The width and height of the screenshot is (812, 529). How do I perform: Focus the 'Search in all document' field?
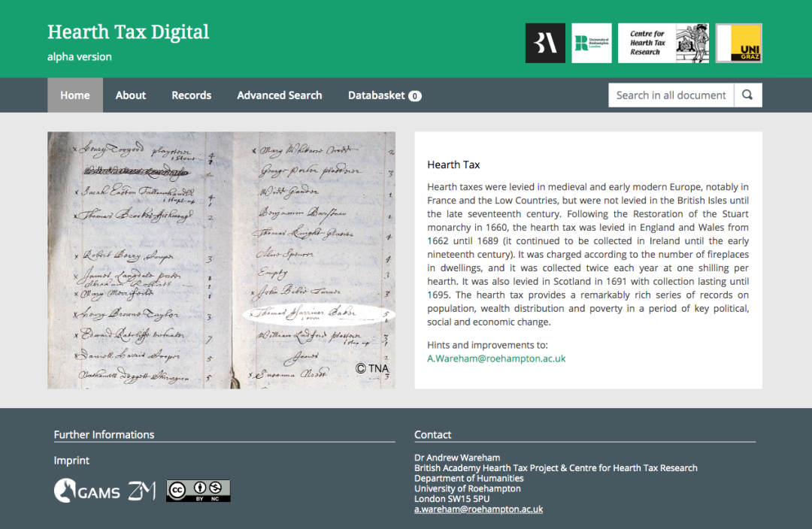coord(671,95)
